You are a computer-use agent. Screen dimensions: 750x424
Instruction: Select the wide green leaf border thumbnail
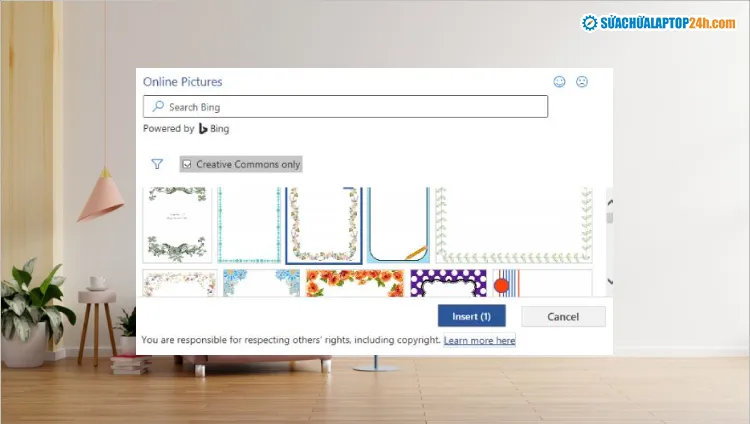pos(513,225)
